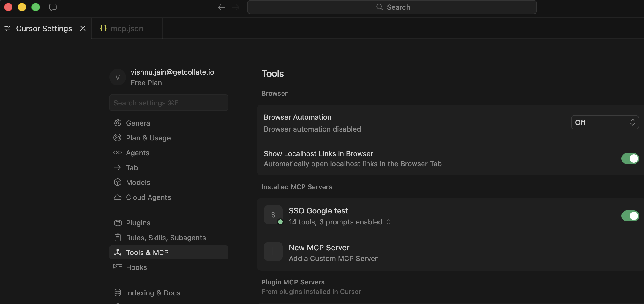
Task: Click the Indexing & Docs database icon
Action: (118, 293)
